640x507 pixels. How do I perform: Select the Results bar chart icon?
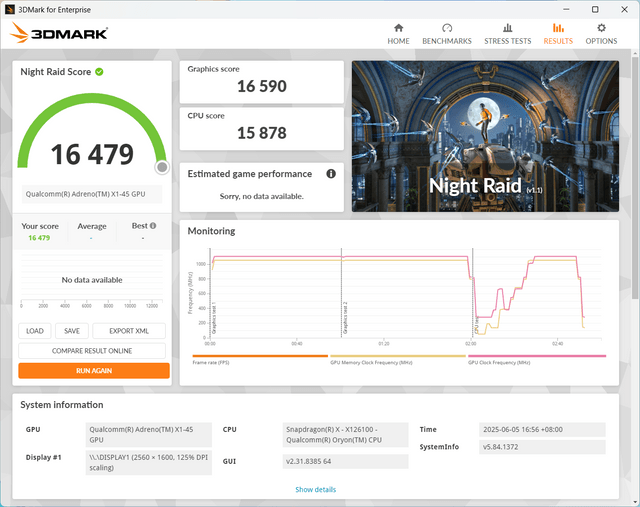click(x=558, y=28)
